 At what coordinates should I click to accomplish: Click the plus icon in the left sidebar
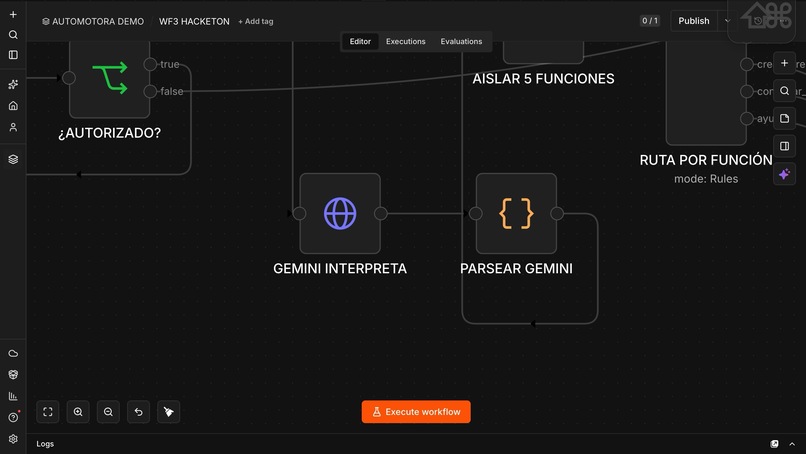pos(13,14)
